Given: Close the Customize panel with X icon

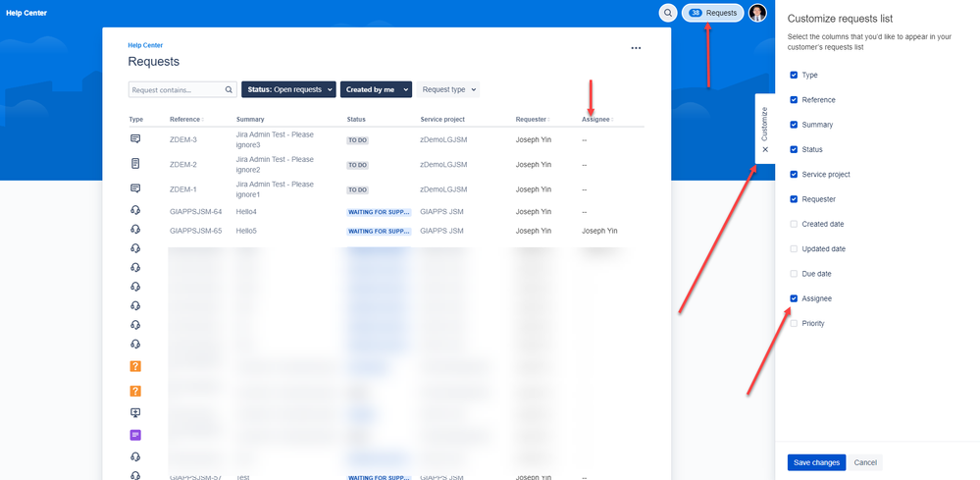Looking at the screenshot, I should (765, 149).
